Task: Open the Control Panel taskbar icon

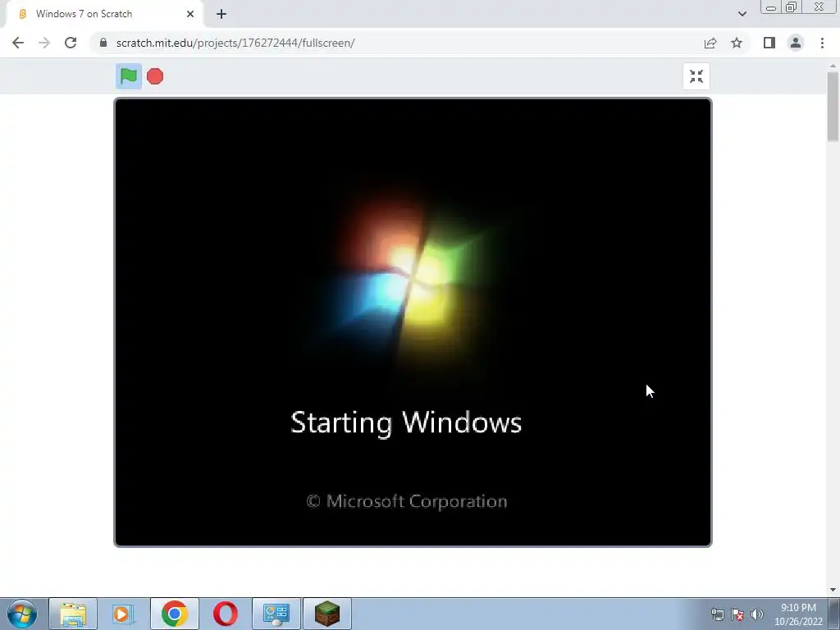Action: point(276,614)
